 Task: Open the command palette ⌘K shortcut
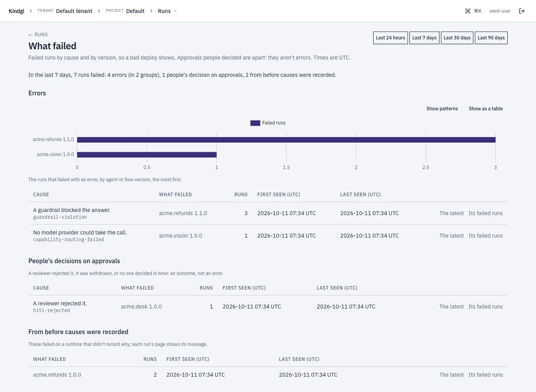[x=473, y=11]
